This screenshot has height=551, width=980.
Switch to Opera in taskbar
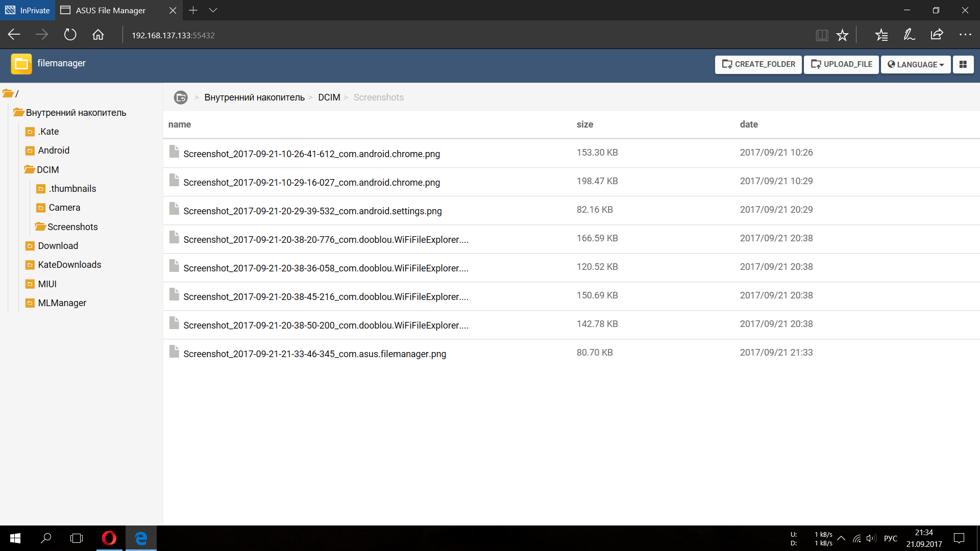coord(109,538)
